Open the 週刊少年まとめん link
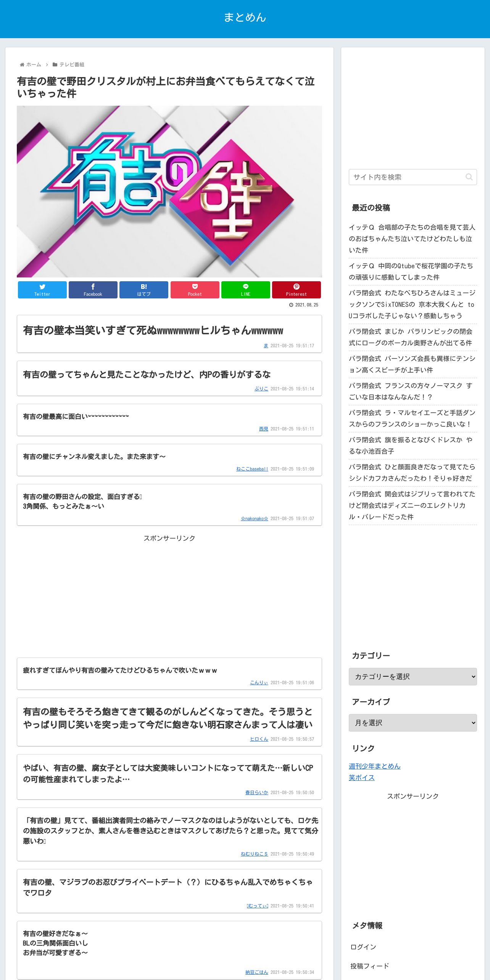 pyautogui.click(x=375, y=766)
